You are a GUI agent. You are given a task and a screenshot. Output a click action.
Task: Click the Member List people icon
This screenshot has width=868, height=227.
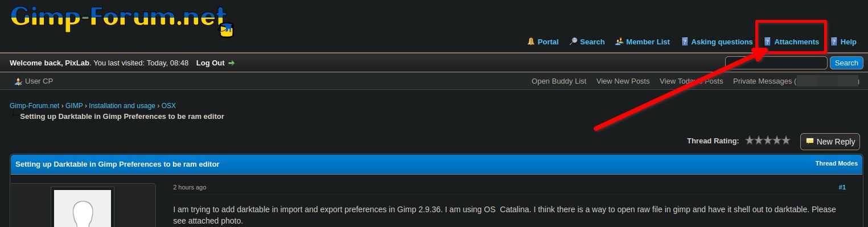619,42
